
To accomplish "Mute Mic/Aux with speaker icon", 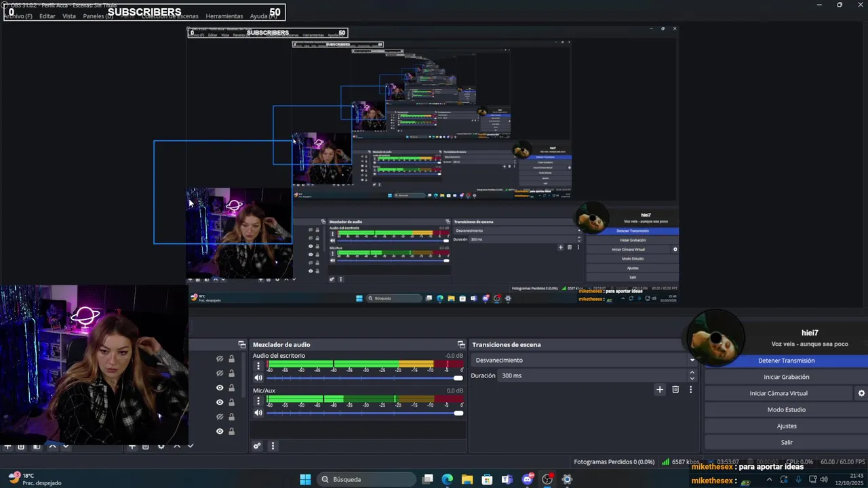I will [258, 413].
